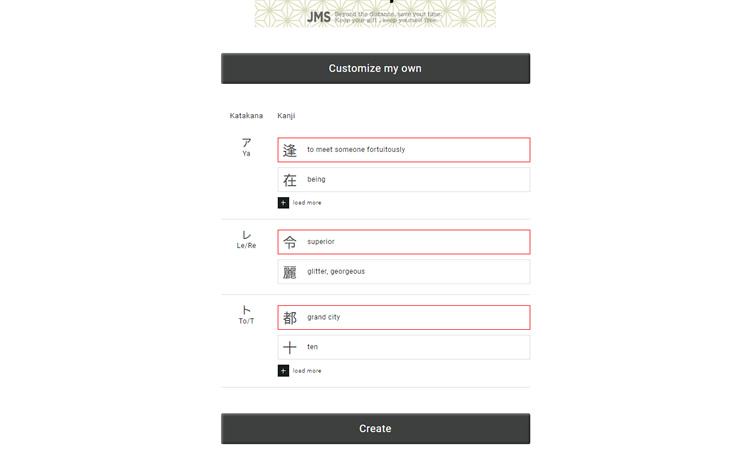This screenshot has width=750, height=450.
Task: Click the 在 kanji character icon
Action: coord(290,180)
